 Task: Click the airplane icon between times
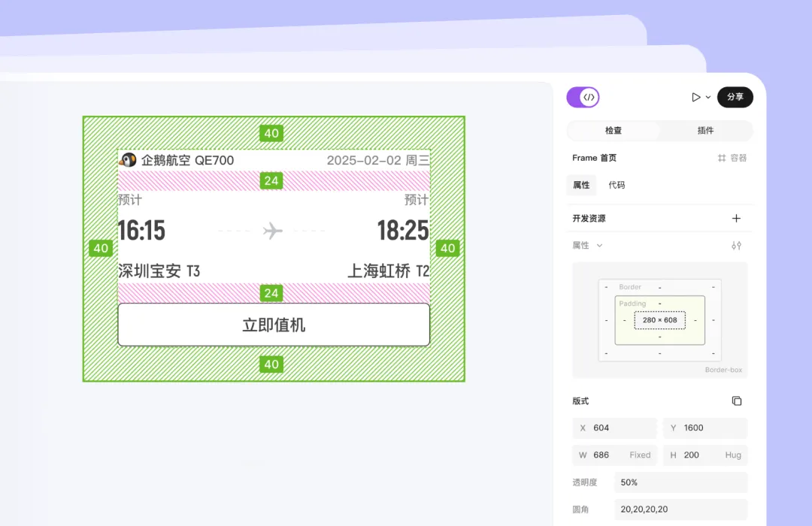point(272,231)
